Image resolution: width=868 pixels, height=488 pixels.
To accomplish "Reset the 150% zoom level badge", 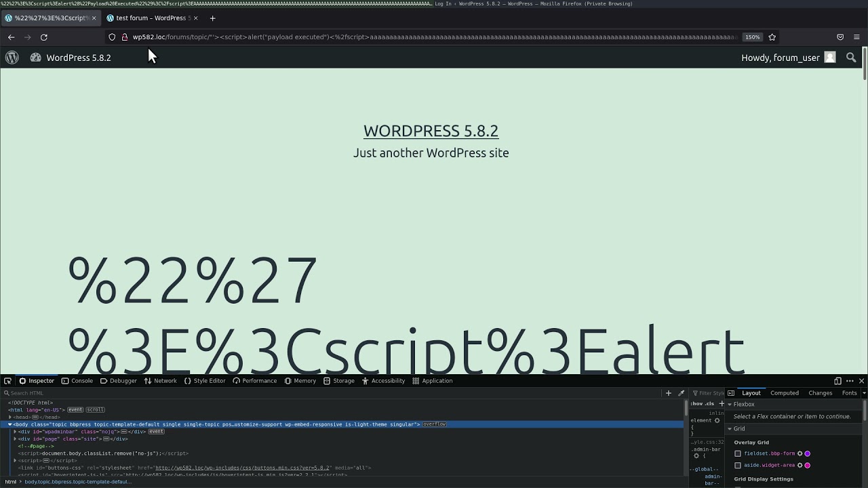I will [753, 37].
